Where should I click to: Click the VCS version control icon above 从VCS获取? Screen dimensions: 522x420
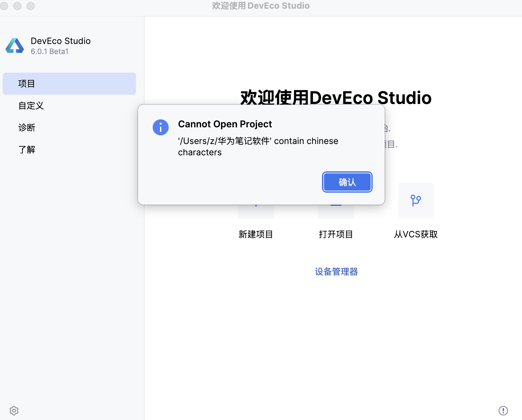coord(416,200)
